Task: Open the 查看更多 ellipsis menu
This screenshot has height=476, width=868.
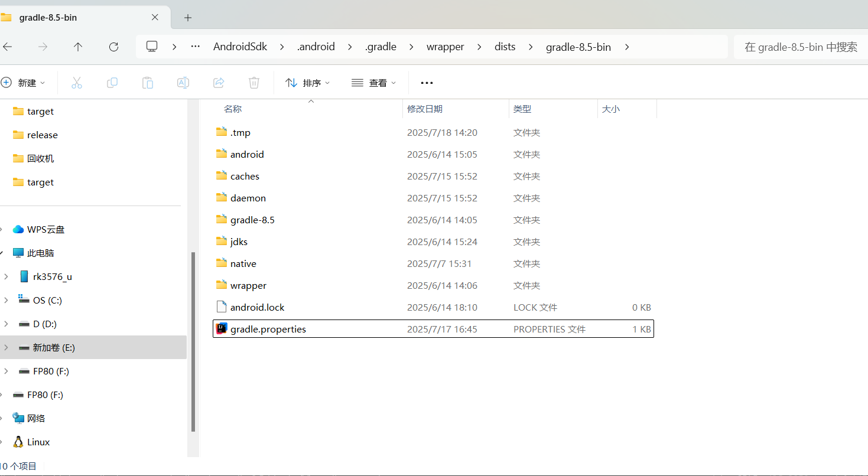Action: 427,83
